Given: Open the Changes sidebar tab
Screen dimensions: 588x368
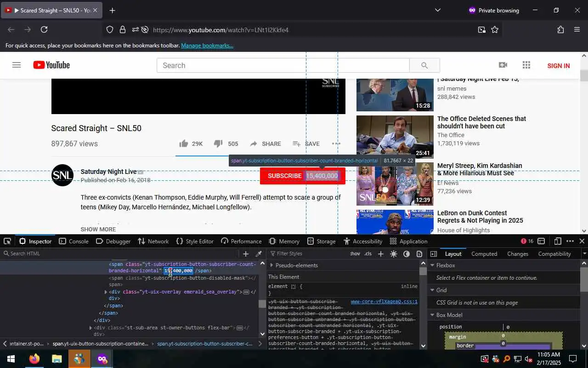Looking at the screenshot, I should point(518,254).
